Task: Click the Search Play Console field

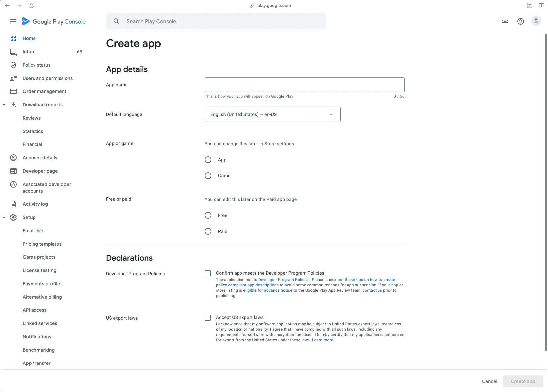Action: (216, 21)
